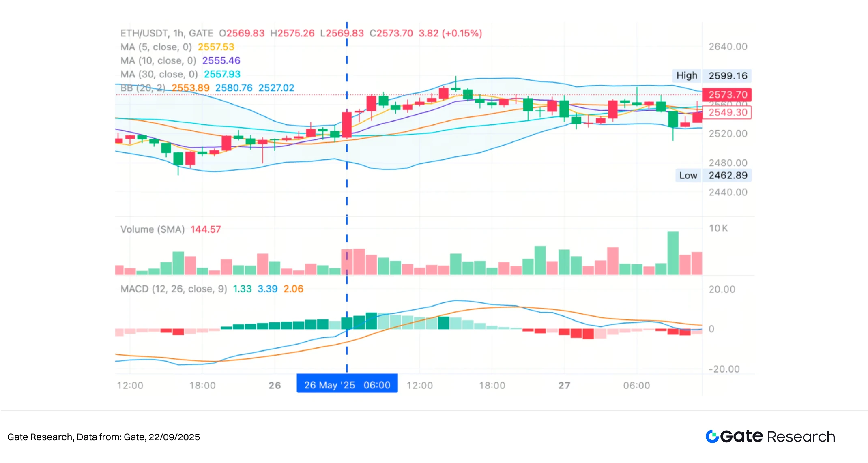868x463 pixels.
Task: Click the Gate Research data source caption
Action: (103, 437)
